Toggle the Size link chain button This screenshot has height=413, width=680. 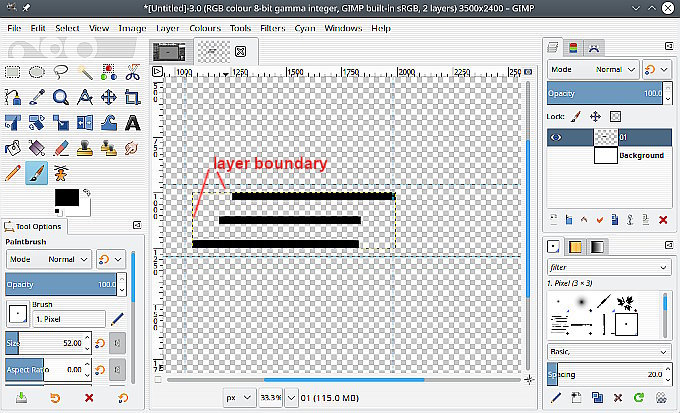tap(117, 343)
